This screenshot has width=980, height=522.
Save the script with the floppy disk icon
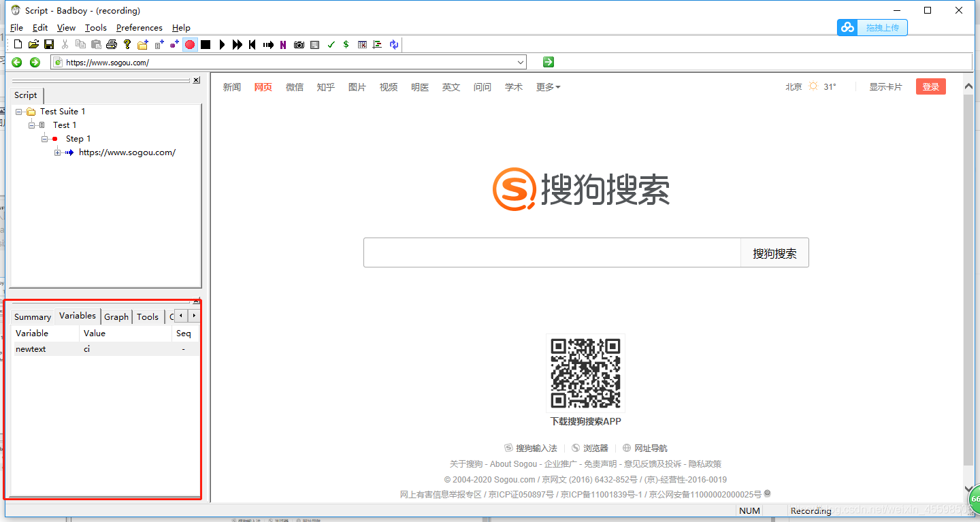point(49,44)
